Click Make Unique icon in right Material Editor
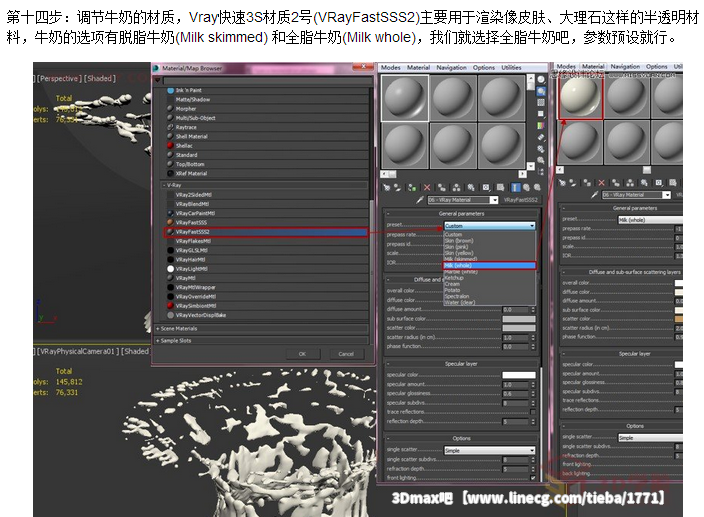The width and height of the screenshot is (704, 517). pyautogui.click(x=630, y=182)
